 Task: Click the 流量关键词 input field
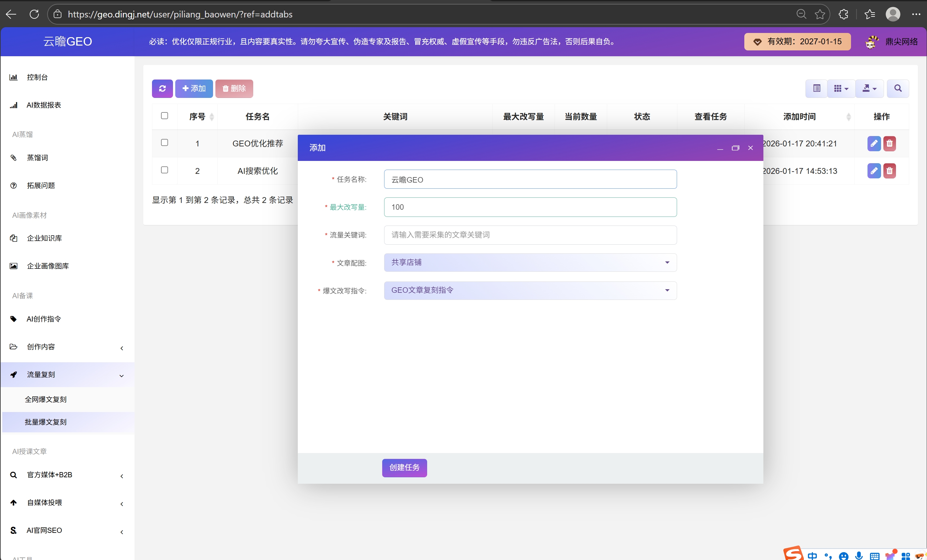[530, 235]
